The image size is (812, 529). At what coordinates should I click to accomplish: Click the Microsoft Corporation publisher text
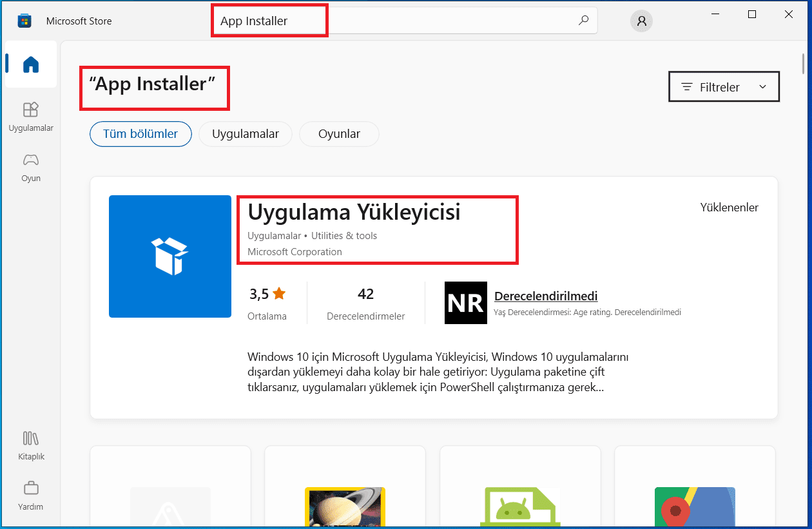pyautogui.click(x=295, y=252)
